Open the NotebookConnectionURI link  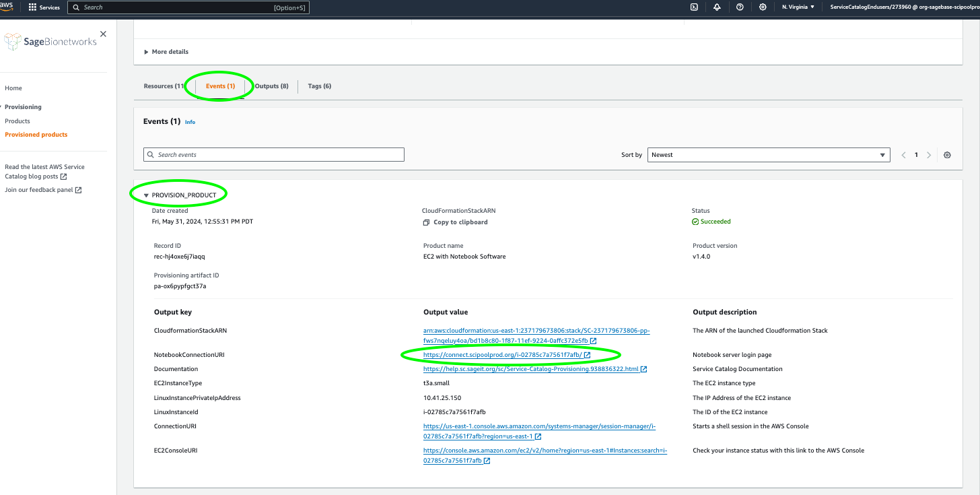(503, 355)
